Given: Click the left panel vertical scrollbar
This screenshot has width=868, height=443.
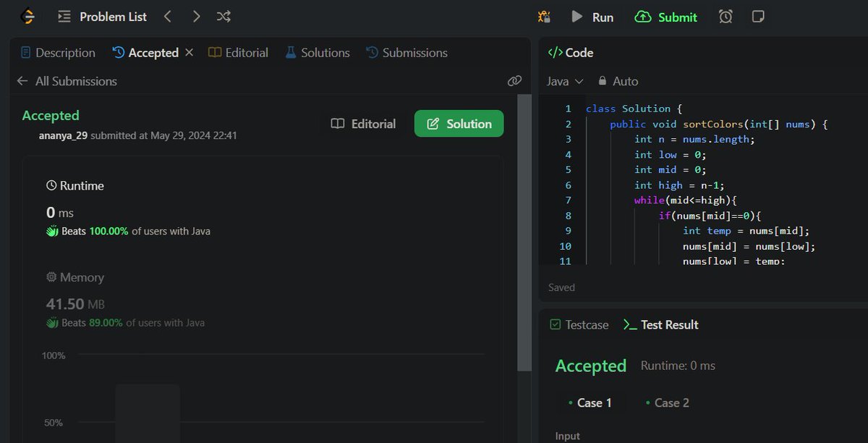Looking at the screenshot, I should pyautogui.click(x=524, y=232).
